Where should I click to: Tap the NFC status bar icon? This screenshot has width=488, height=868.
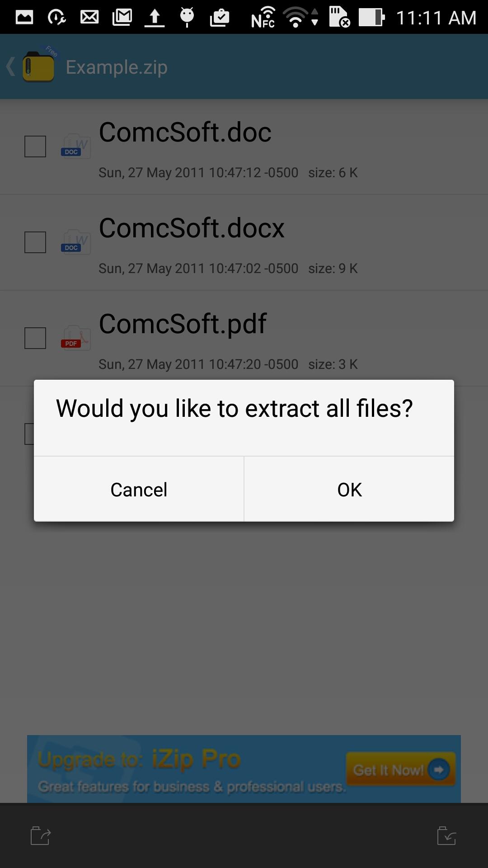[x=263, y=18]
